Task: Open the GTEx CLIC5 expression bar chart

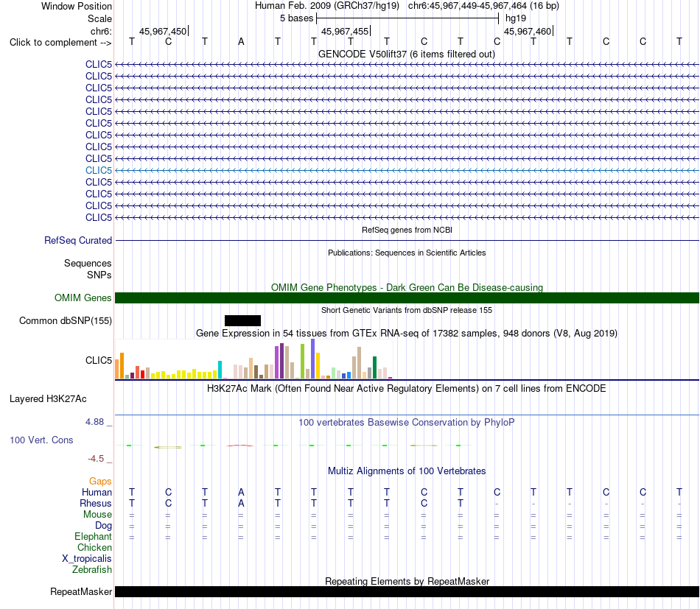Action: [x=253, y=359]
